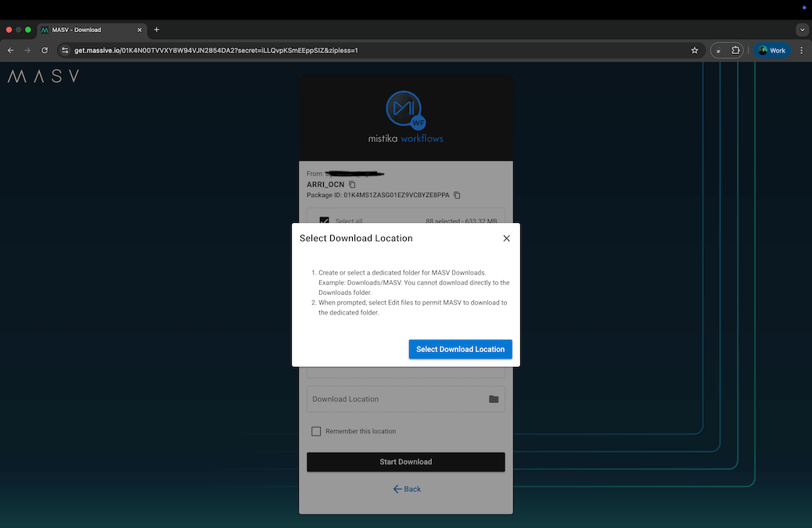Expand the tab search dropdown arrow
The height and width of the screenshot is (528, 812).
[x=801, y=30]
